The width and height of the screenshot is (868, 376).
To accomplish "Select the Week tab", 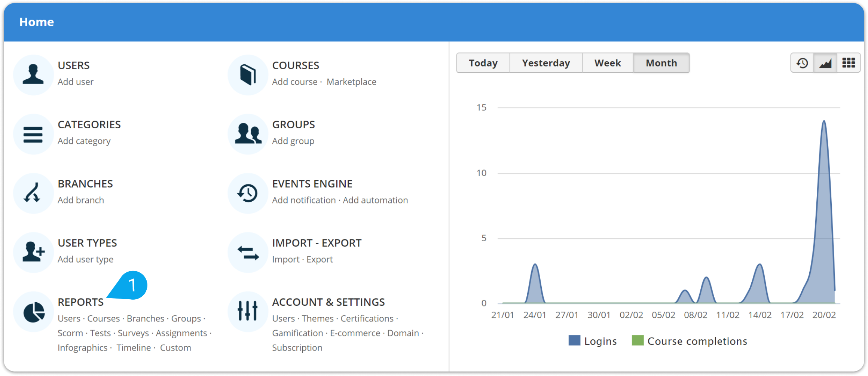I will point(608,63).
